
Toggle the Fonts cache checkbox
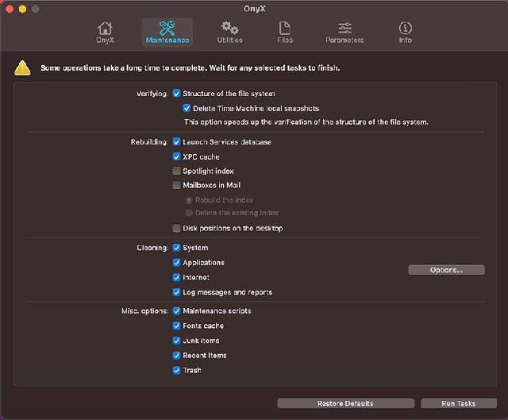[177, 326]
